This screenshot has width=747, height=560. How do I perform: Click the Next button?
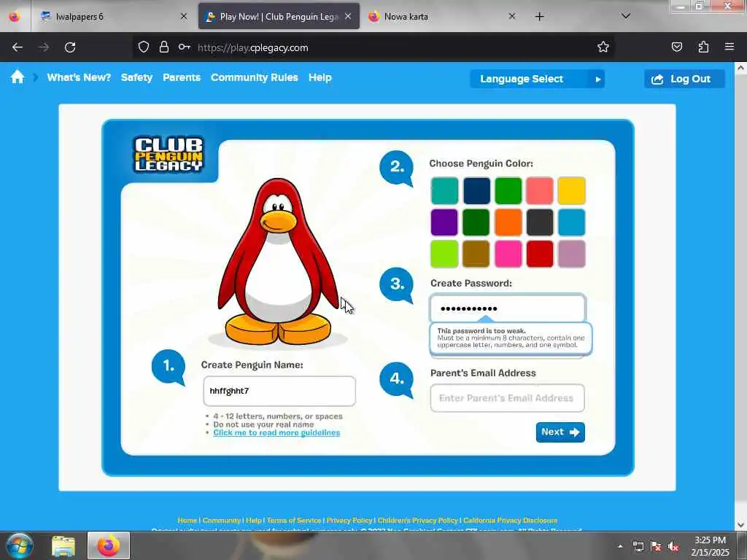coord(560,432)
